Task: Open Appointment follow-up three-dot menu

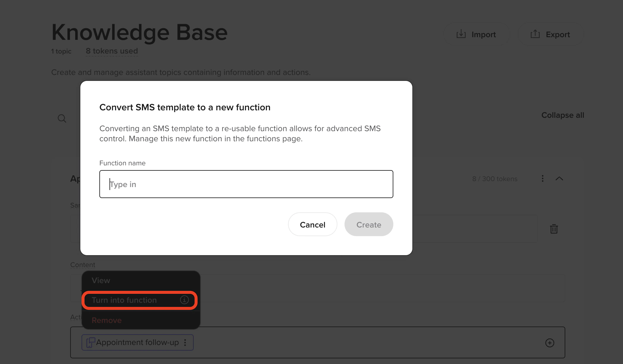Action: tap(185, 343)
